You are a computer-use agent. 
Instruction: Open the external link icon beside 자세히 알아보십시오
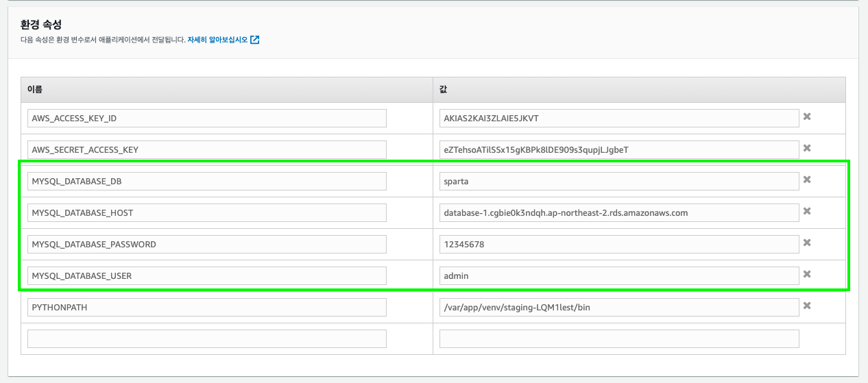coord(254,40)
